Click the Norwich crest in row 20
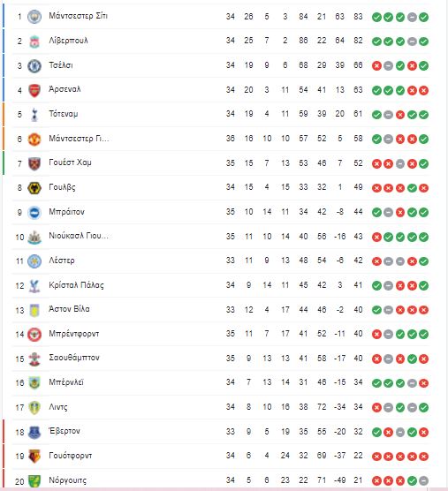This screenshot has width=448, height=491. pos(34,480)
